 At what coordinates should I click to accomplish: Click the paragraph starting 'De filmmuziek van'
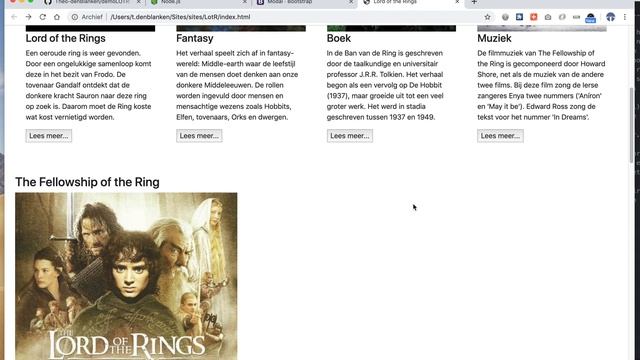pos(541,85)
